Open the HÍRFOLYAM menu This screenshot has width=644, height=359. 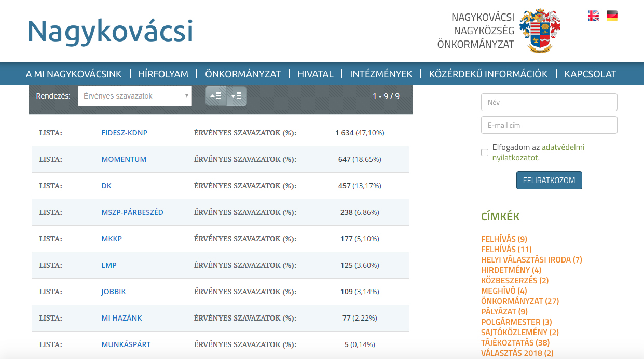pyautogui.click(x=163, y=74)
